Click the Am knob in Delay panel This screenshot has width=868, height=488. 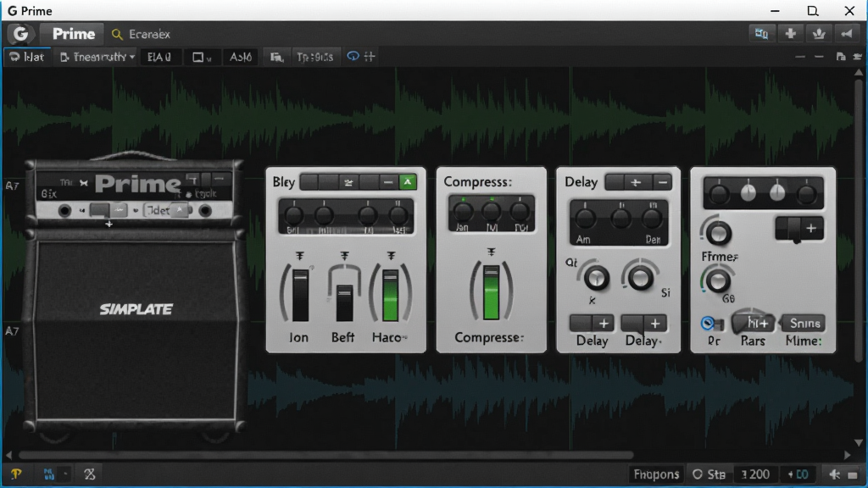(x=585, y=219)
